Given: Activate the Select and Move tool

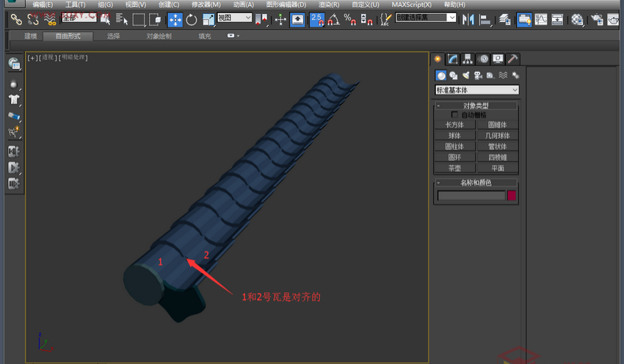Looking at the screenshot, I should [x=175, y=19].
